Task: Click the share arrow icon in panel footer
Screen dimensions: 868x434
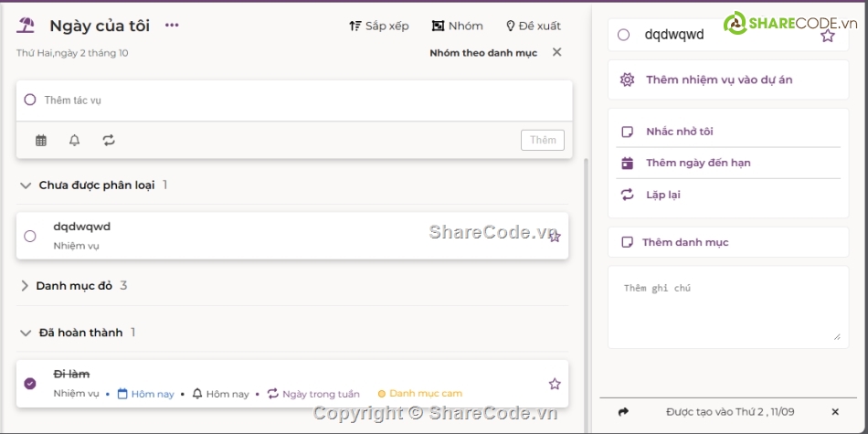Action: [x=623, y=412]
